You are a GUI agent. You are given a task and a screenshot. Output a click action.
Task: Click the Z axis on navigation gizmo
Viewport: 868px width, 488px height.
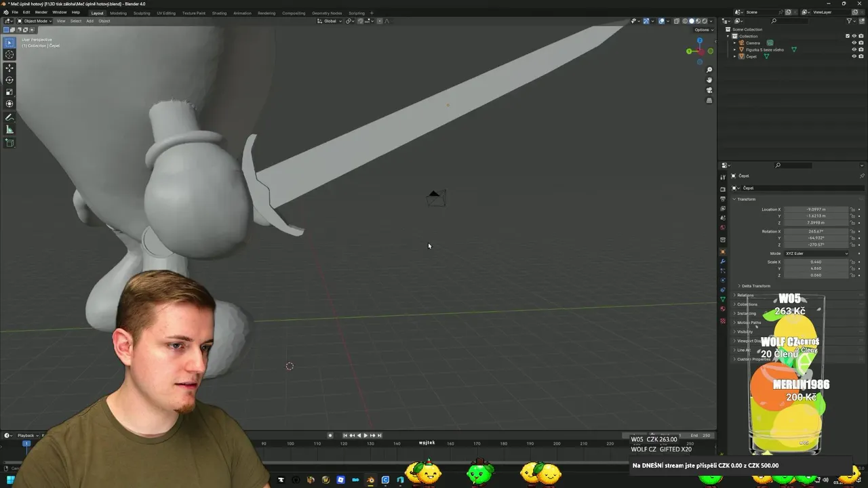pos(700,40)
